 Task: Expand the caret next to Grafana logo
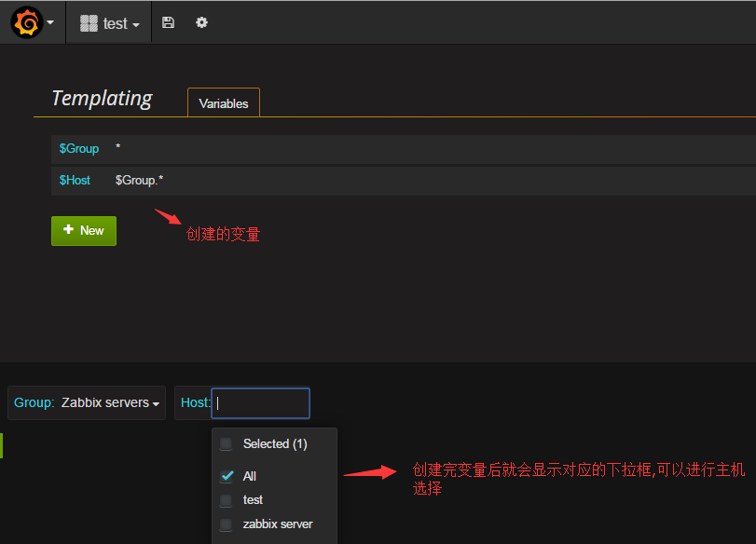tap(50, 22)
